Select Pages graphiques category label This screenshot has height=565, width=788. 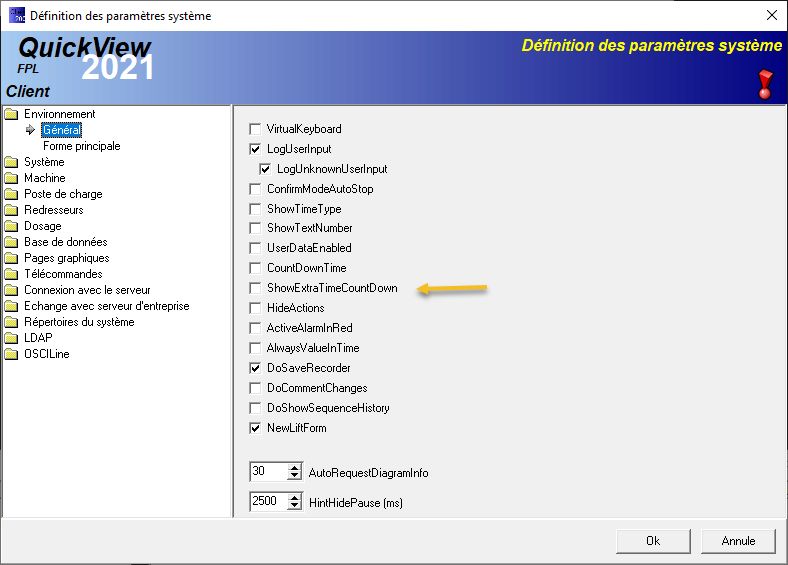67,258
